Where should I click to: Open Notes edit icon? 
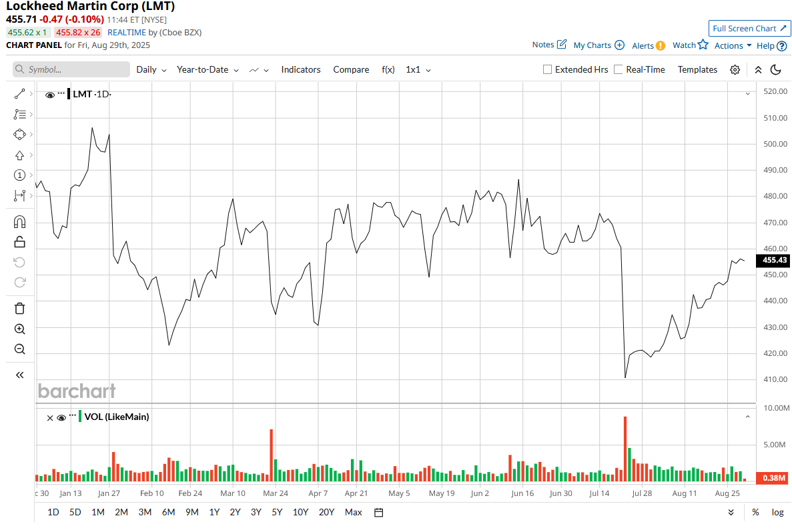[x=562, y=45]
